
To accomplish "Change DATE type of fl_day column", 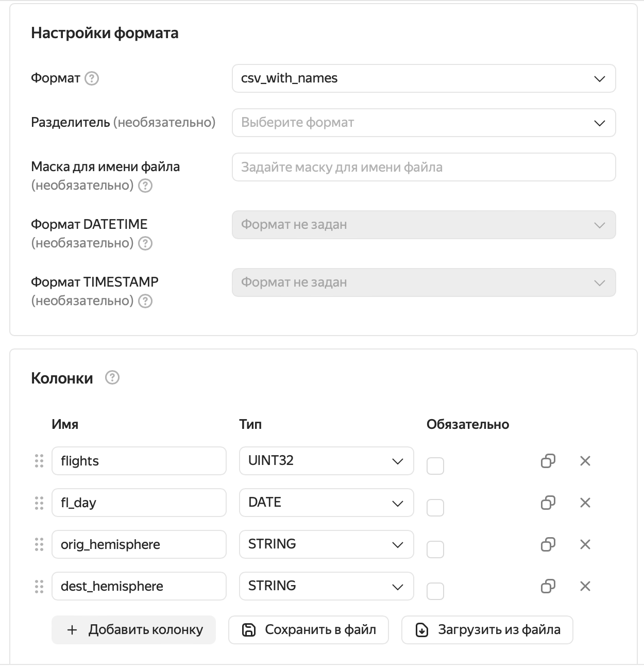I will 326,503.
